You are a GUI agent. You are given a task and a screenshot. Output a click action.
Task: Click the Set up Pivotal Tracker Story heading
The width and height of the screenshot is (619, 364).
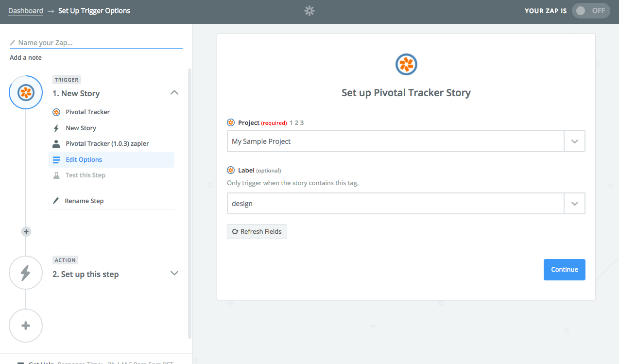pyautogui.click(x=406, y=93)
